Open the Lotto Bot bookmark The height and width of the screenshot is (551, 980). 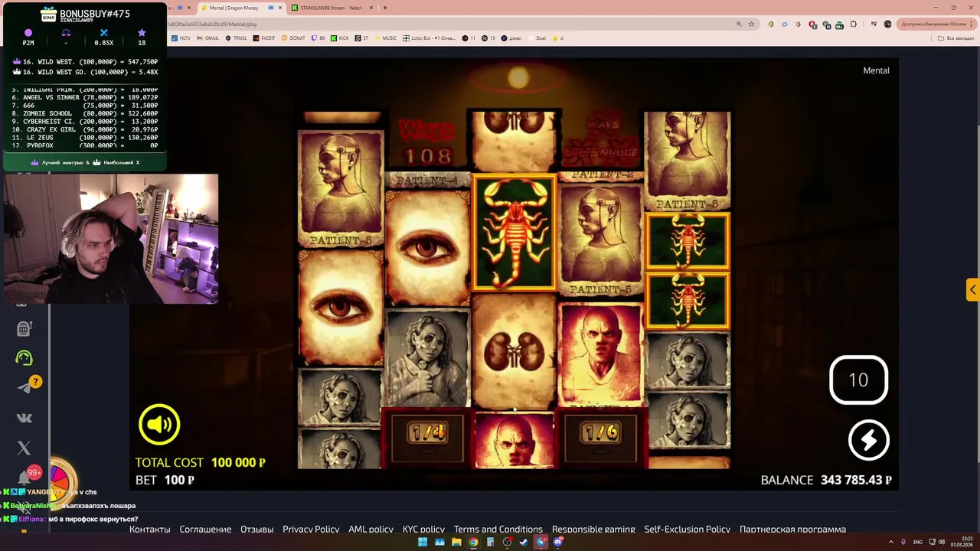coord(430,37)
